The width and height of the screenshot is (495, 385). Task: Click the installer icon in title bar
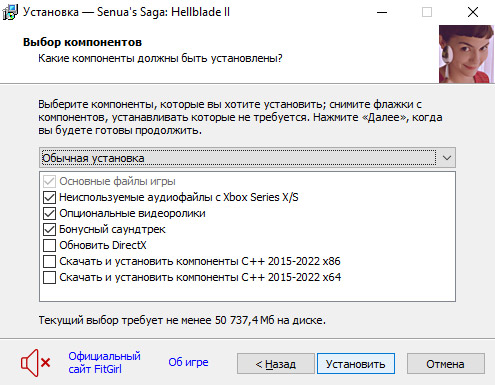coord(10,12)
